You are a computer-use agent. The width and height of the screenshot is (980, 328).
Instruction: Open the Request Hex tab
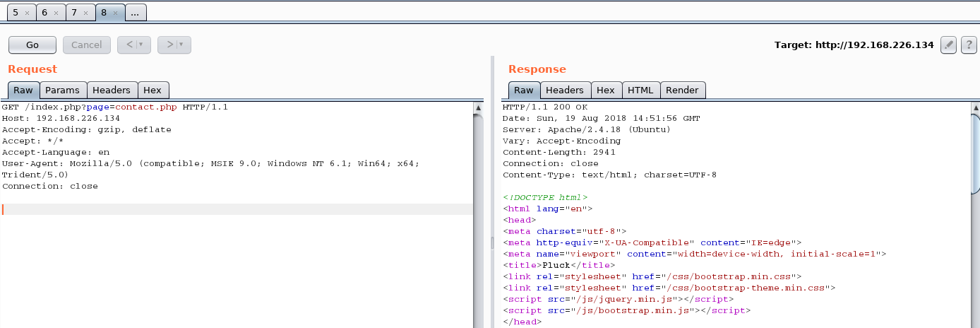pos(153,90)
